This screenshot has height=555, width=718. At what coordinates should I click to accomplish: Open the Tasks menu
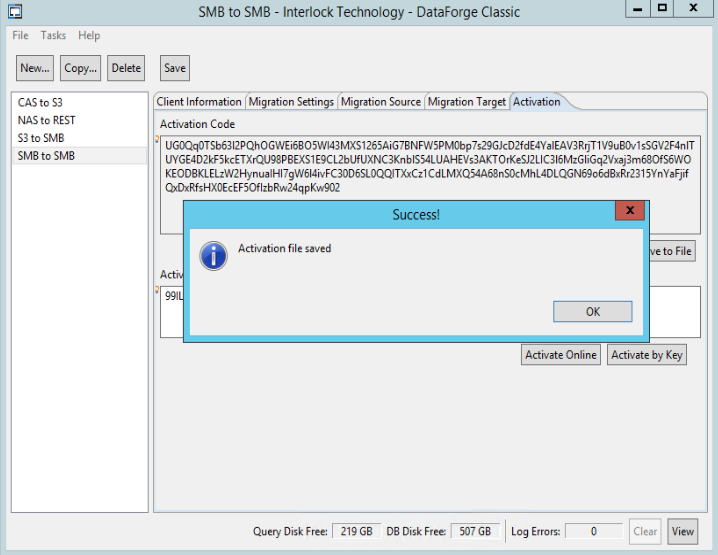(53, 35)
